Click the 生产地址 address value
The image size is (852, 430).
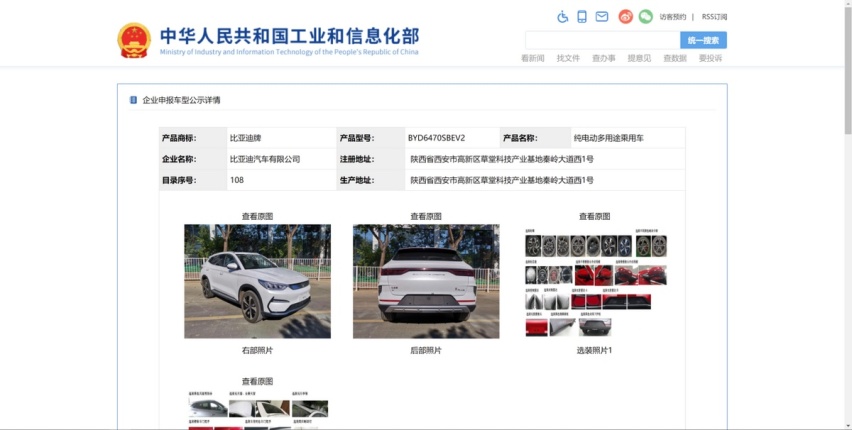coord(502,180)
